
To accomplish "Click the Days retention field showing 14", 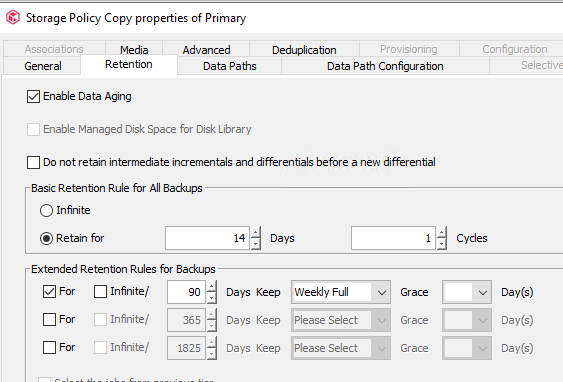I will (x=207, y=238).
